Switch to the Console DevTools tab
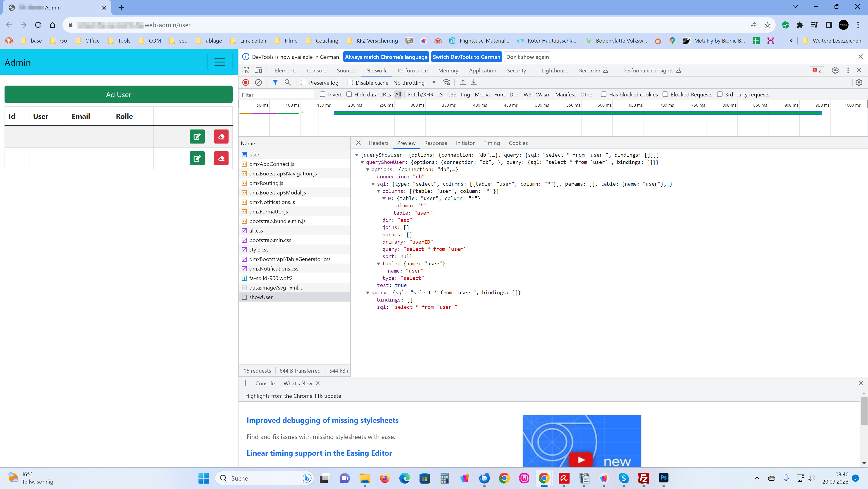This screenshot has width=868, height=489. (x=316, y=70)
